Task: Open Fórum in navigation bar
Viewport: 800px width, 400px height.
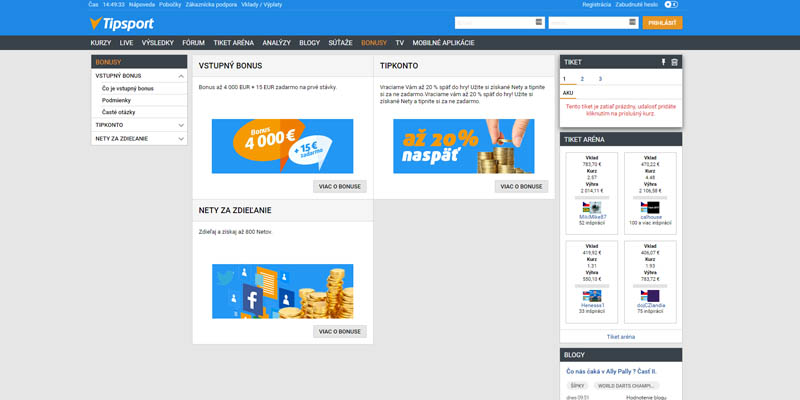Action: (193, 43)
